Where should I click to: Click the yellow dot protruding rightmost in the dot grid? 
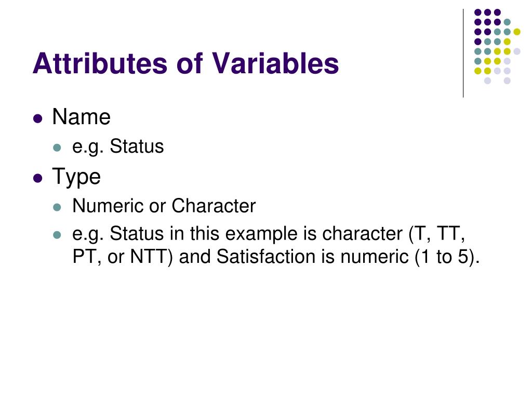(x=517, y=31)
